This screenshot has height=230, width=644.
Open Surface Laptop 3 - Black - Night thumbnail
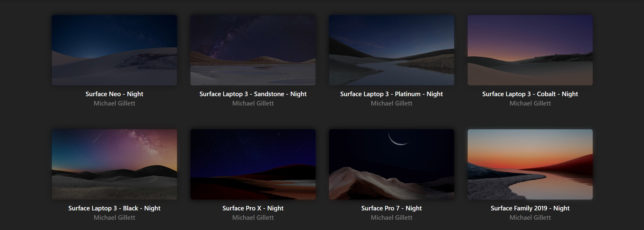pyautogui.click(x=114, y=164)
